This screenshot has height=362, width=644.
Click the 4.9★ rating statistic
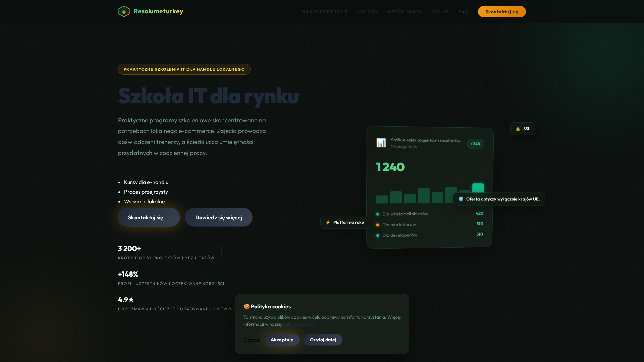(126, 300)
